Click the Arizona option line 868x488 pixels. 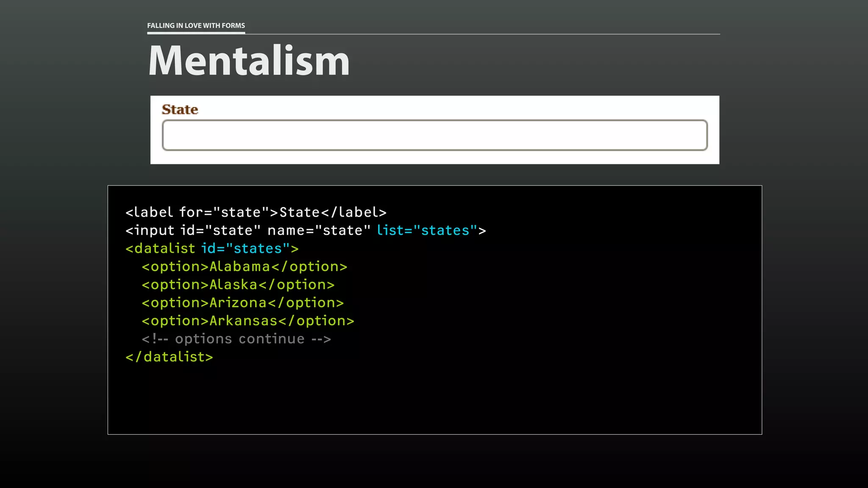click(x=242, y=303)
